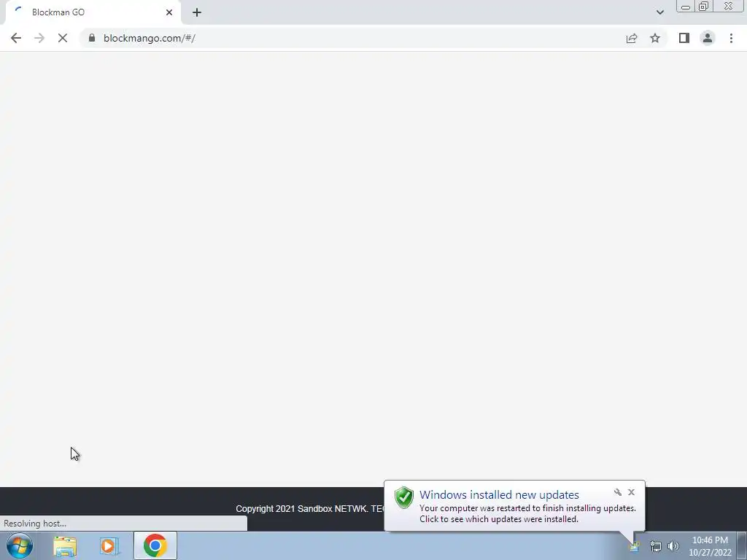Open the Chrome profile menu
Viewport: 747px width, 560px height.
[x=708, y=38]
